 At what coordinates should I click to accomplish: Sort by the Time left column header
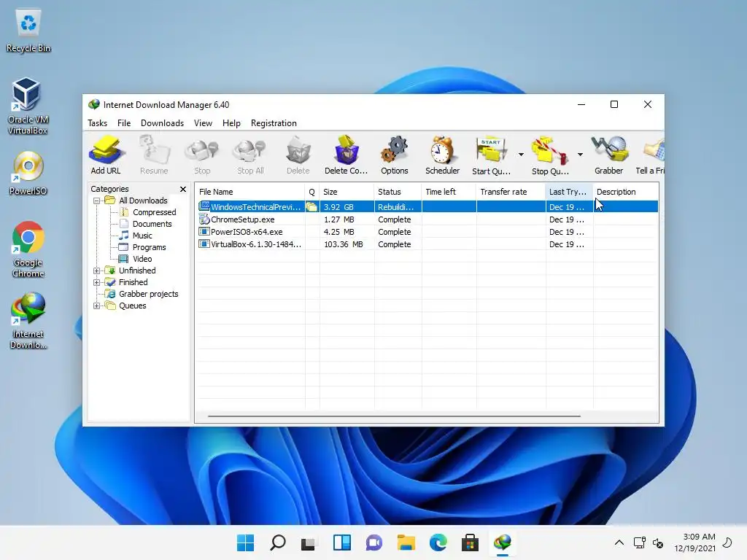click(449, 192)
